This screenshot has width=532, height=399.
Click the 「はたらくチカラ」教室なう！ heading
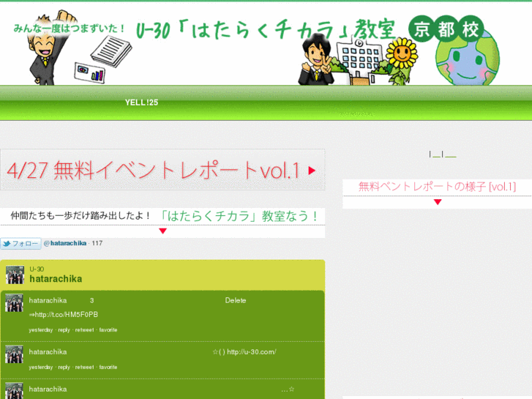[238, 216]
